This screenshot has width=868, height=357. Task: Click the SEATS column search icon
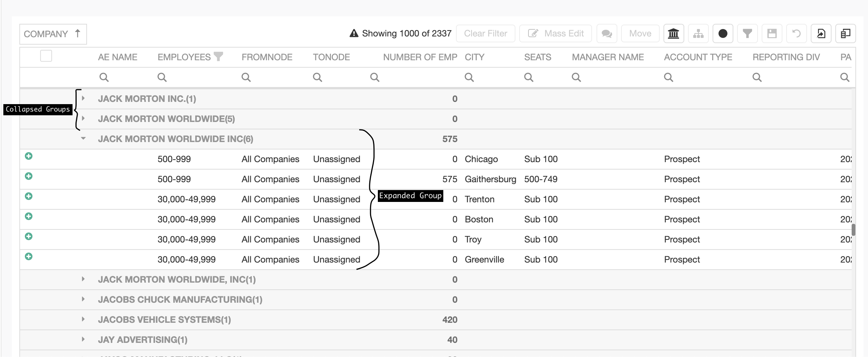click(x=528, y=77)
